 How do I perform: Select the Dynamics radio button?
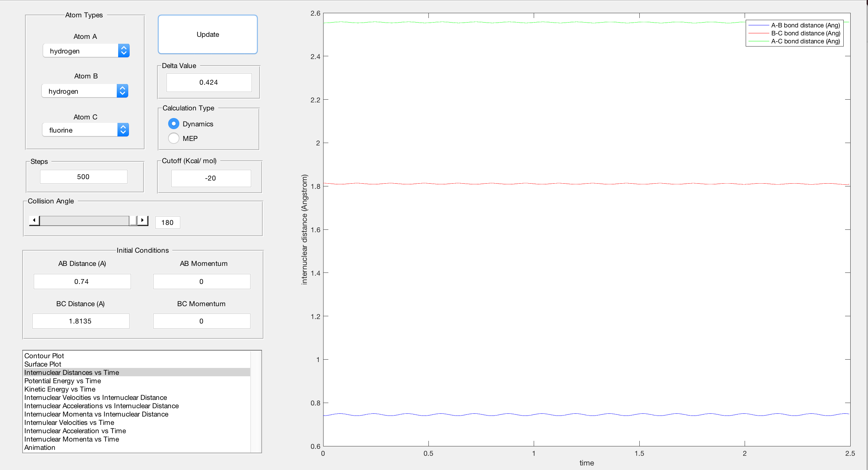tap(174, 124)
